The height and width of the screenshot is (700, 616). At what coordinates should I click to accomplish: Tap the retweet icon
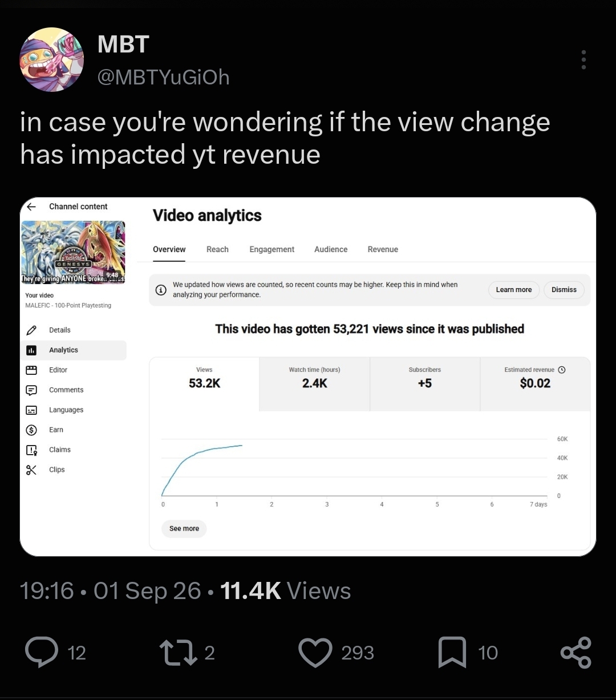pos(177,653)
